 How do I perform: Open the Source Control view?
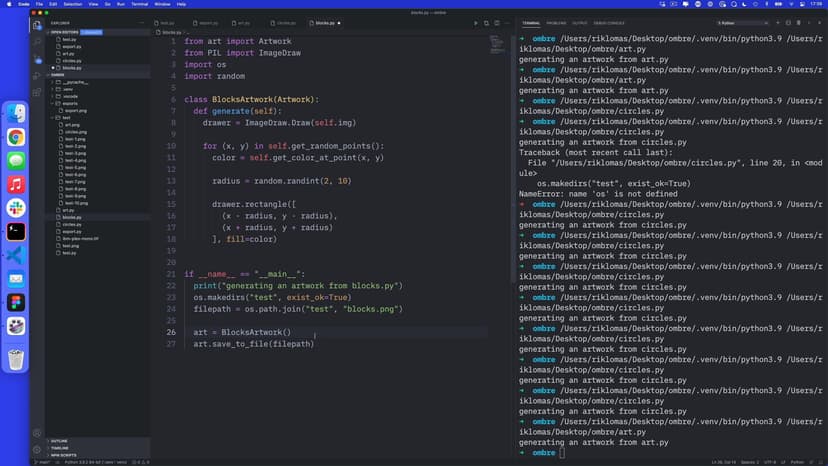tap(37, 59)
